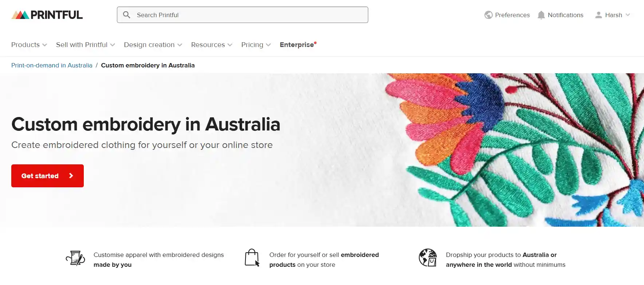Open the Harsh account dropdown arrow
Viewport: 644px width, 285px height.
coord(628,15)
